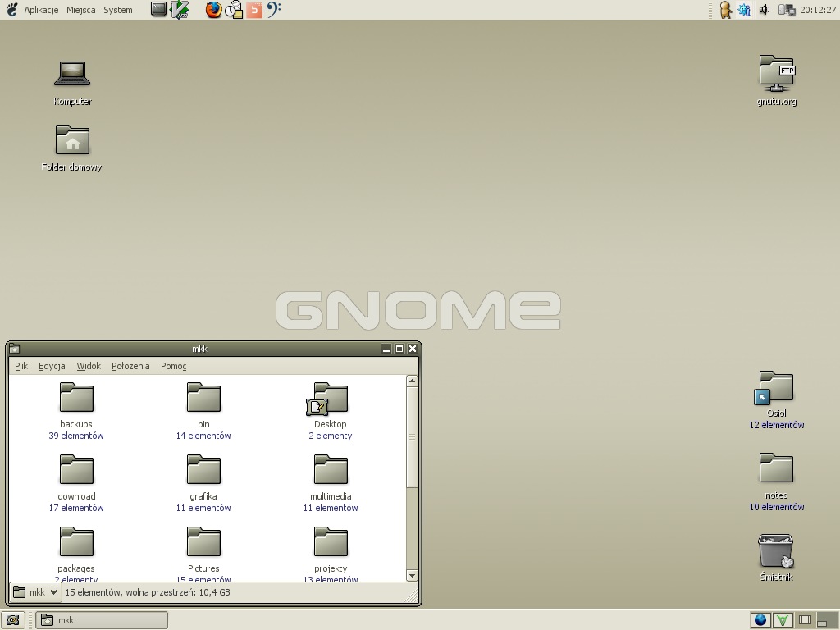
Task: Open the notes folder on the desktop
Action: 776,468
